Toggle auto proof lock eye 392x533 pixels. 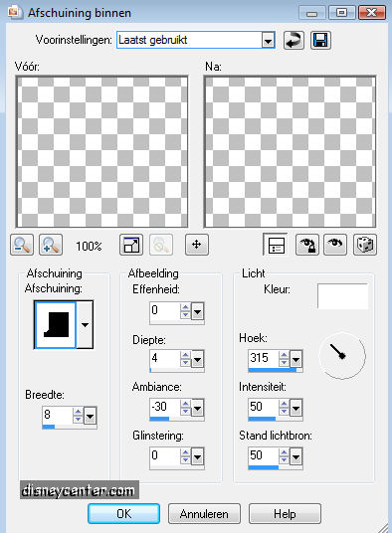(307, 245)
